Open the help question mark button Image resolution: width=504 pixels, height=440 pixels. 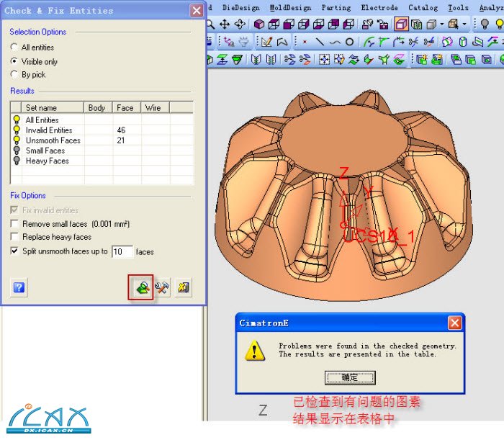19,287
